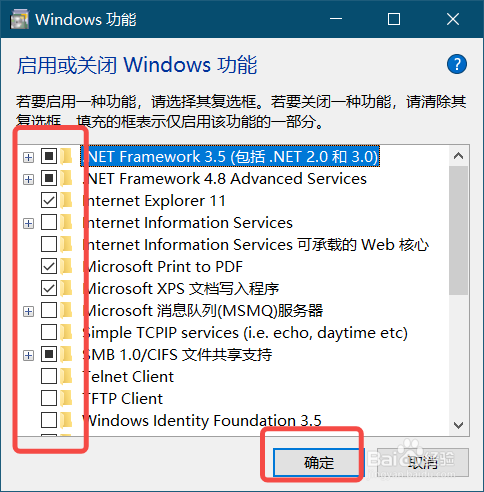Select Simple TCPIP services list entry
The width and height of the screenshot is (484, 492).
(245, 333)
